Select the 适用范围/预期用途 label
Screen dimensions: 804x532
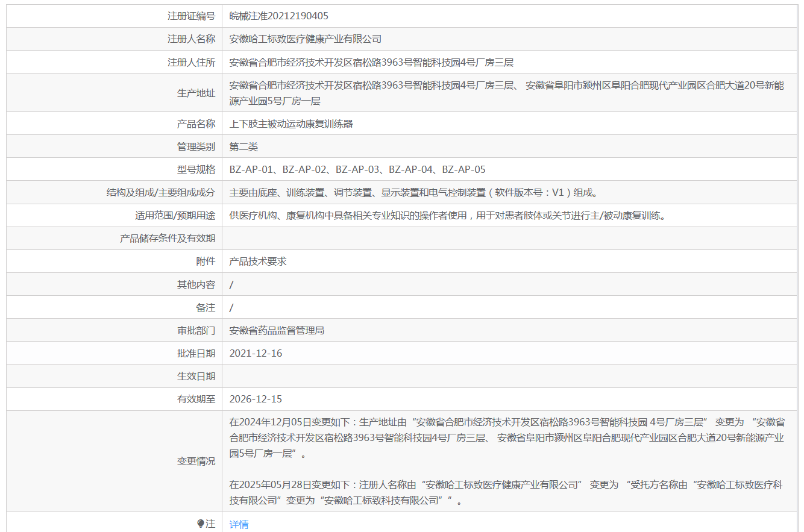click(175, 215)
